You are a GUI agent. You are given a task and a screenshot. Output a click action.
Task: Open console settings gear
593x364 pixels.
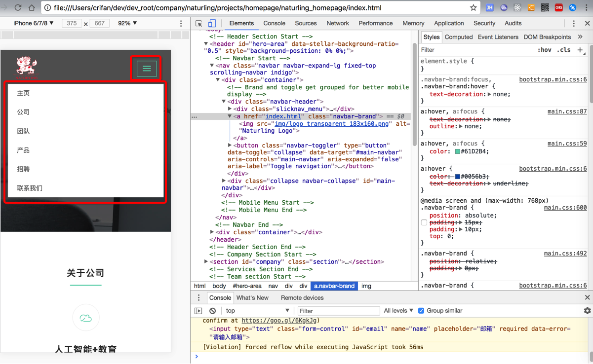tap(587, 311)
